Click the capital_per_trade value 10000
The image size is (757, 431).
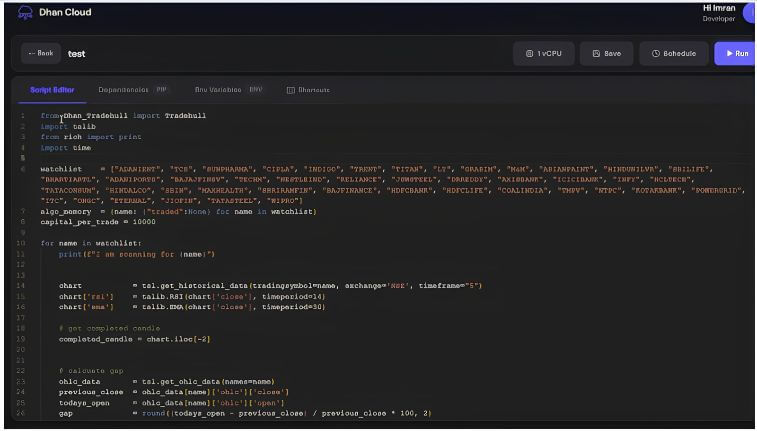click(144, 222)
